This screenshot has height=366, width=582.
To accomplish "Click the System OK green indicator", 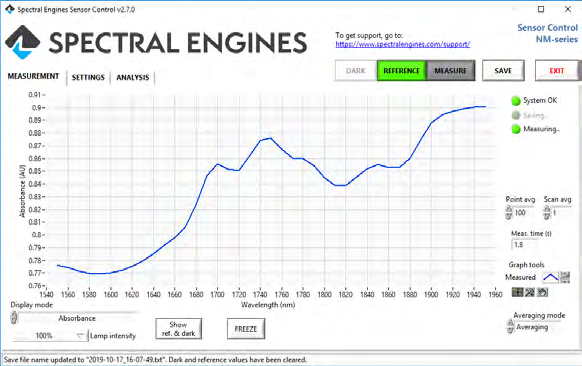I will coord(516,101).
